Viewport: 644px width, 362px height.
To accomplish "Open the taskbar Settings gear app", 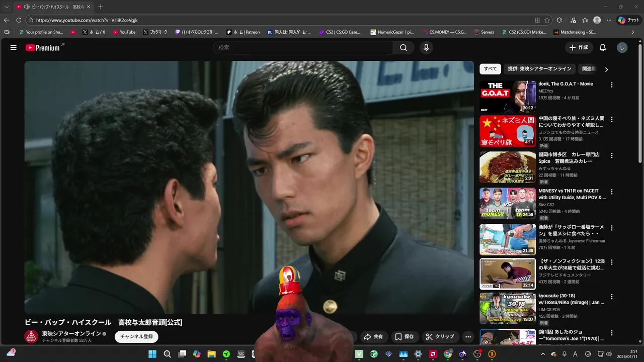I will pyautogui.click(x=418, y=354).
